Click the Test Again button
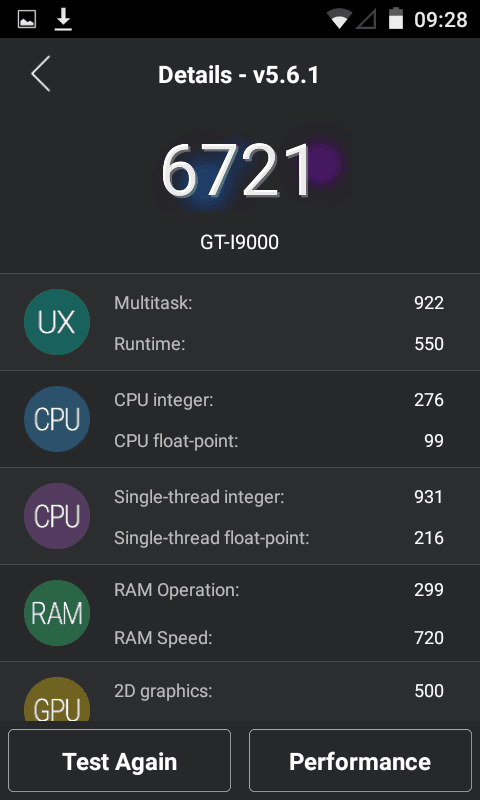 pos(119,760)
